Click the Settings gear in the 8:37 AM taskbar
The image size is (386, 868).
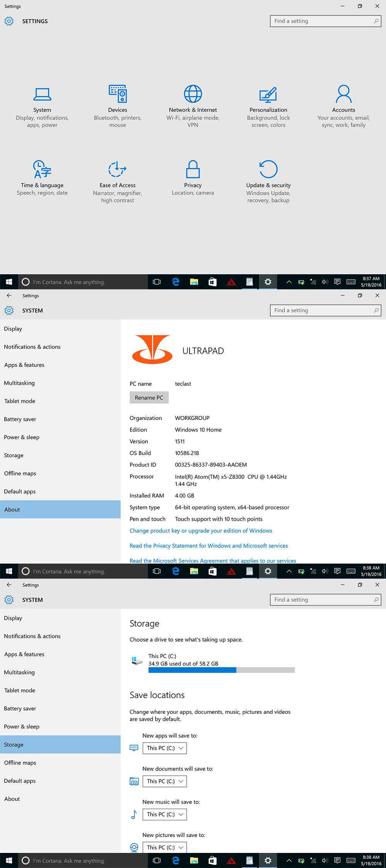coord(268,282)
